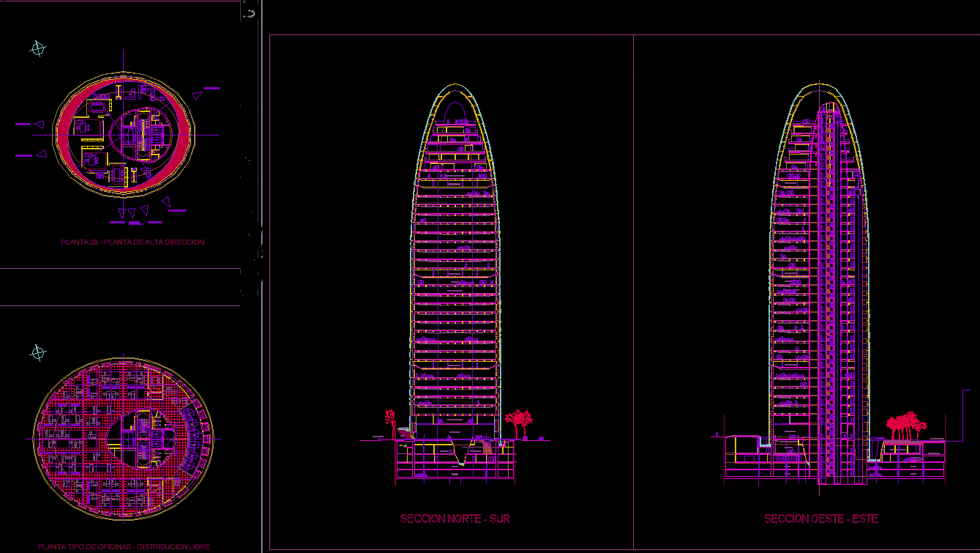Viewport: 980px width, 553px height.
Task: Select the PLANTA TIPO DE OFICINAS label
Action: [124, 547]
